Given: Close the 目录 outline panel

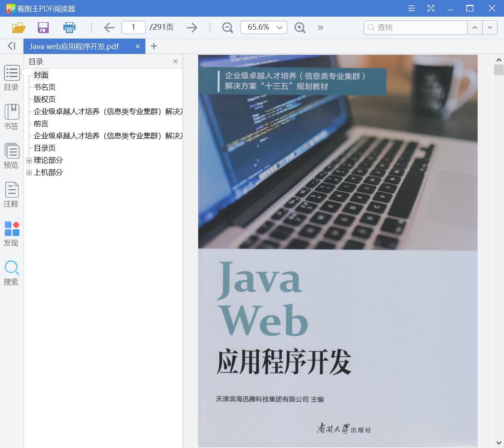Looking at the screenshot, I should coord(175,62).
